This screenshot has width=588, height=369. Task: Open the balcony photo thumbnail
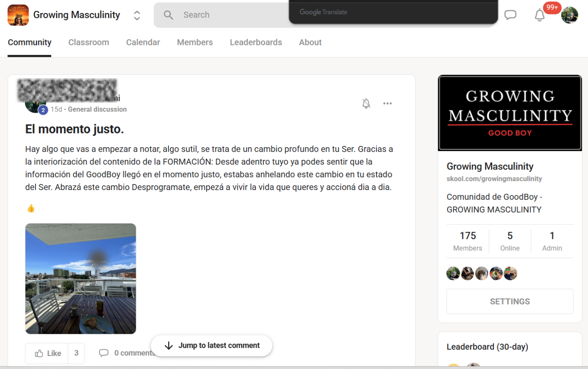pyautogui.click(x=81, y=278)
